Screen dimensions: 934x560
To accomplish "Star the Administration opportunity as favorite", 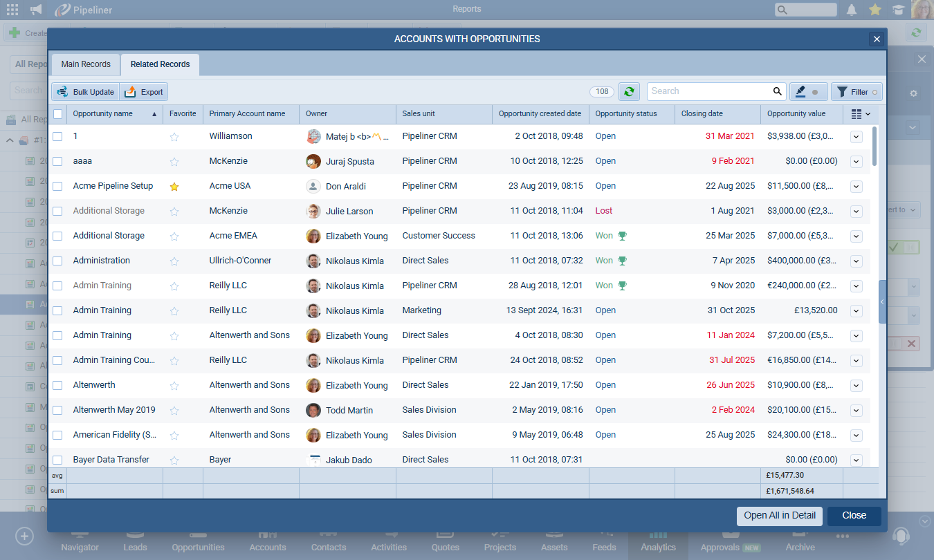I will [x=174, y=261].
